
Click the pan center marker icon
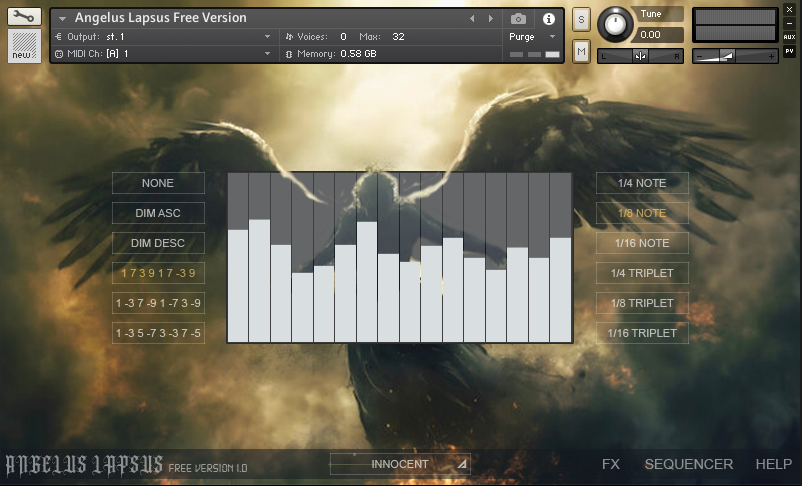coord(640,56)
